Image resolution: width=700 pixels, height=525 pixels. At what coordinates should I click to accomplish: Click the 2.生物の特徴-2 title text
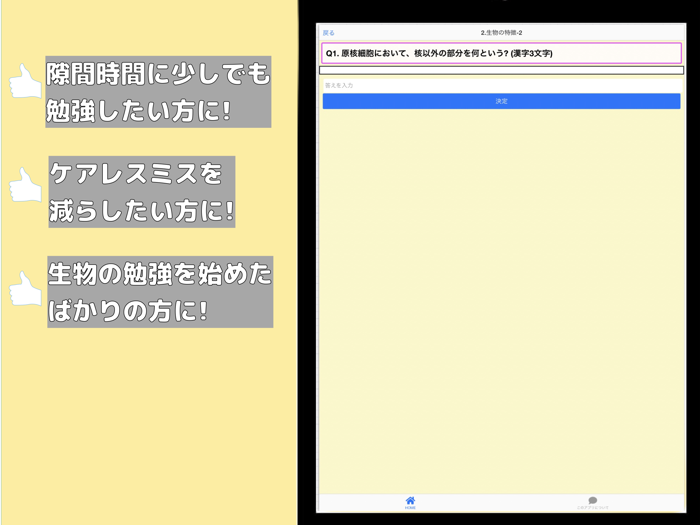(501, 33)
